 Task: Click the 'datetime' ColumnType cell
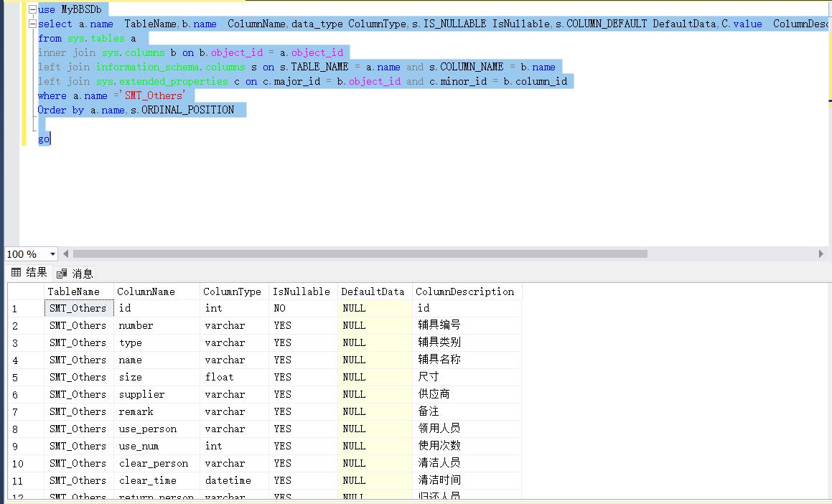(x=235, y=480)
